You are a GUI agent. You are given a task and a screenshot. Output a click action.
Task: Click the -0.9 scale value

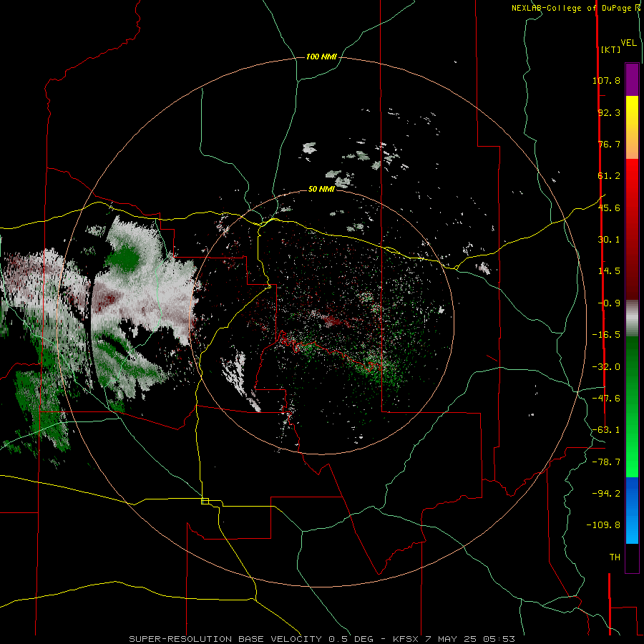pos(609,303)
